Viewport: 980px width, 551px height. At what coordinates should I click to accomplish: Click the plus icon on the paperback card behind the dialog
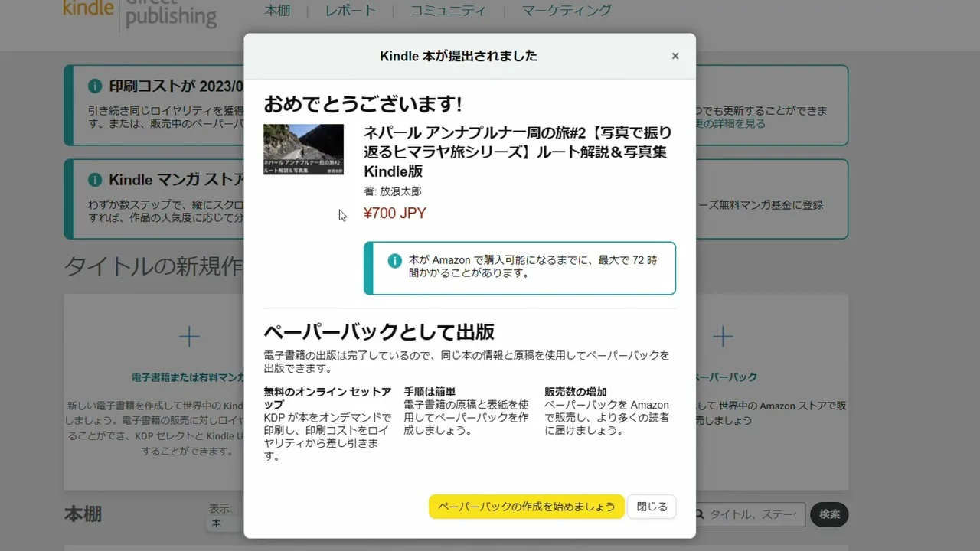tap(723, 337)
